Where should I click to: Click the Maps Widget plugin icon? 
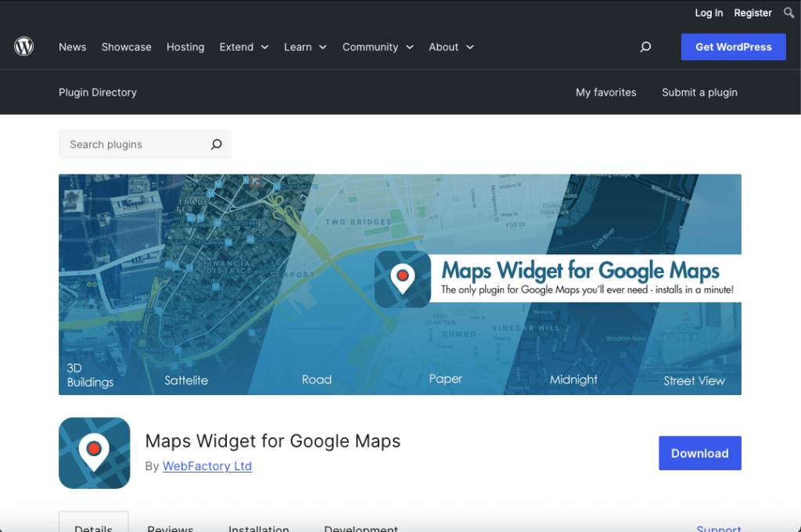[x=95, y=453]
